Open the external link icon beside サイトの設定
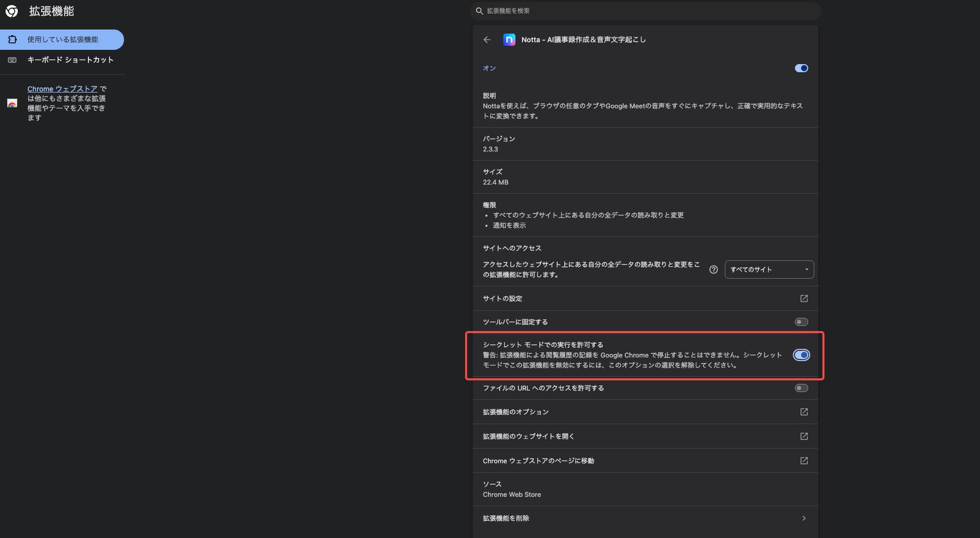Image resolution: width=980 pixels, height=538 pixels. [804, 298]
